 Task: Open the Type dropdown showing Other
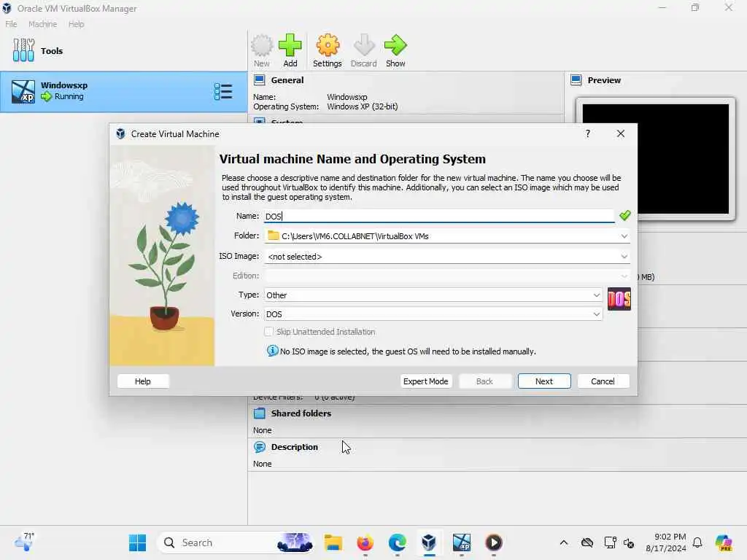tap(433, 295)
